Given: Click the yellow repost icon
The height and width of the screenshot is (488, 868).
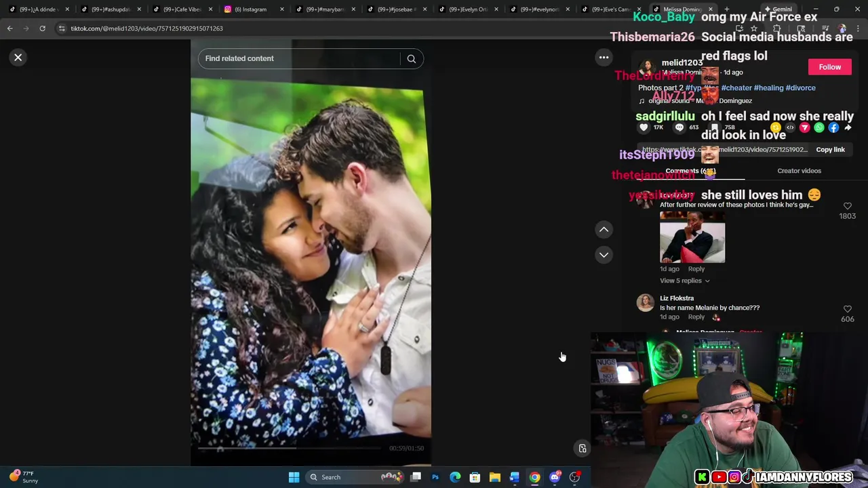Looking at the screenshot, I should (776, 127).
